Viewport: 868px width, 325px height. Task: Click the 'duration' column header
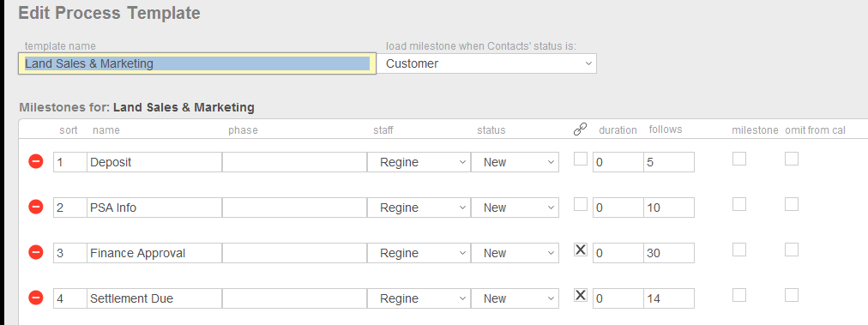(618, 130)
